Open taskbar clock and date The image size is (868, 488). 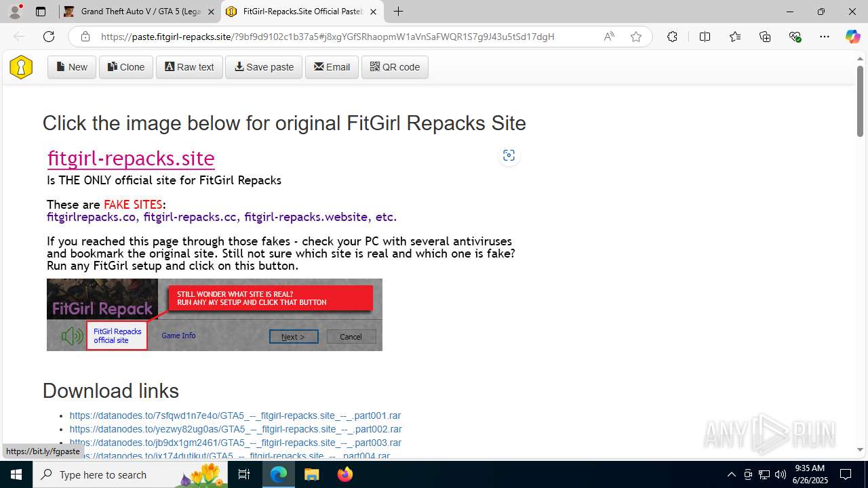pyautogui.click(x=809, y=474)
